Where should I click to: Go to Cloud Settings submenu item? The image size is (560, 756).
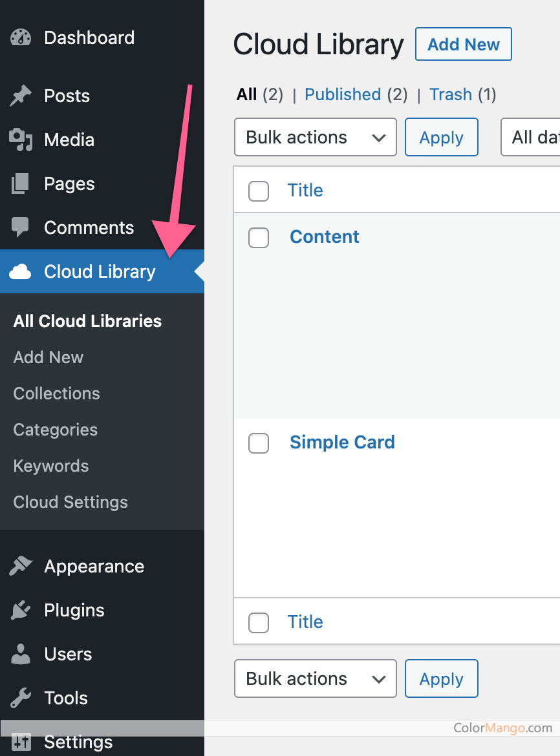[x=70, y=502]
